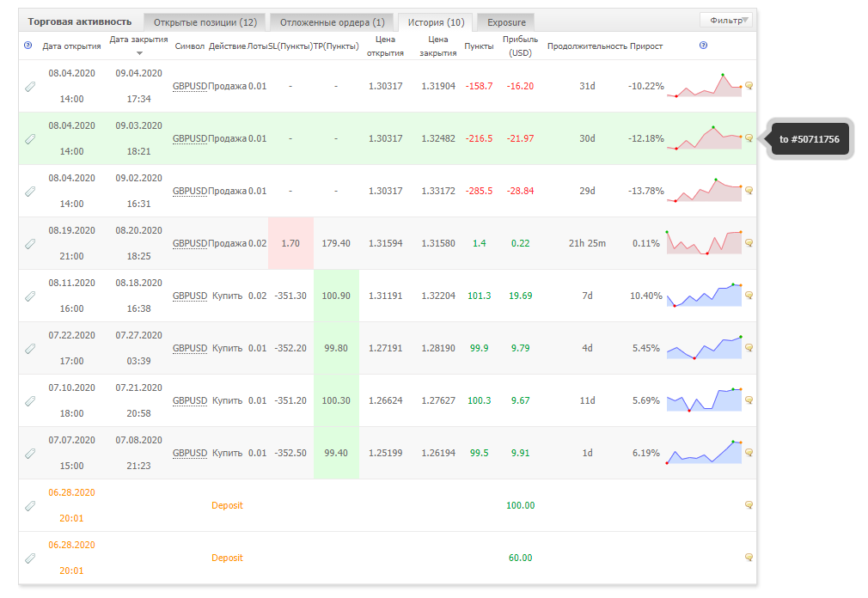Click comment bubble on -10.22% trade row

(x=749, y=86)
